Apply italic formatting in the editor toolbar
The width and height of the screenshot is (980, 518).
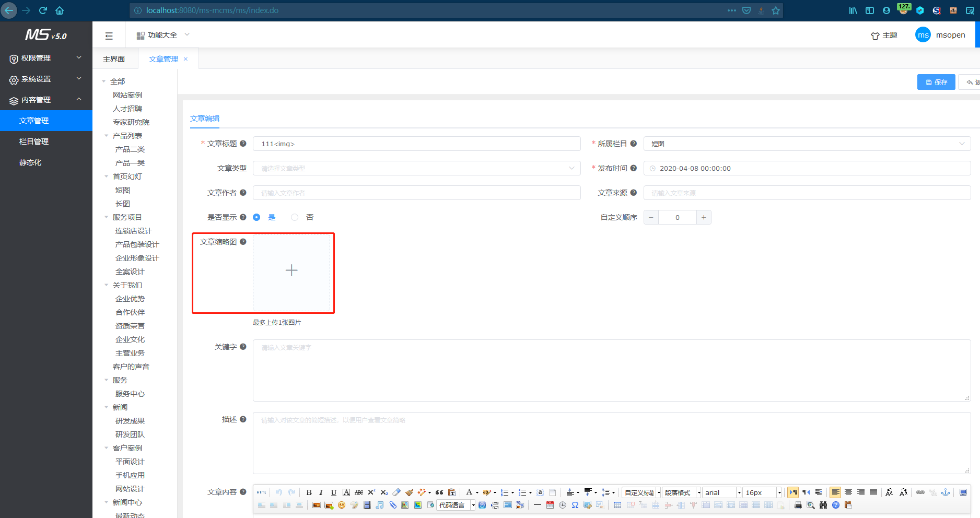321,492
